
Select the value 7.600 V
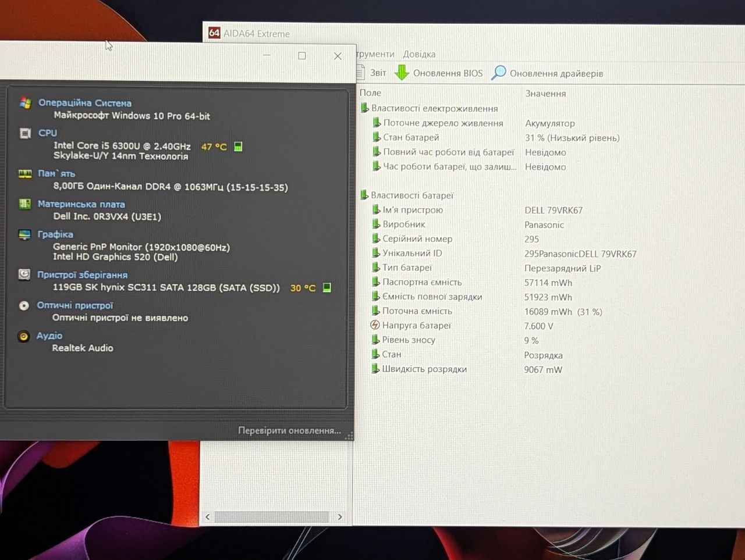(539, 326)
